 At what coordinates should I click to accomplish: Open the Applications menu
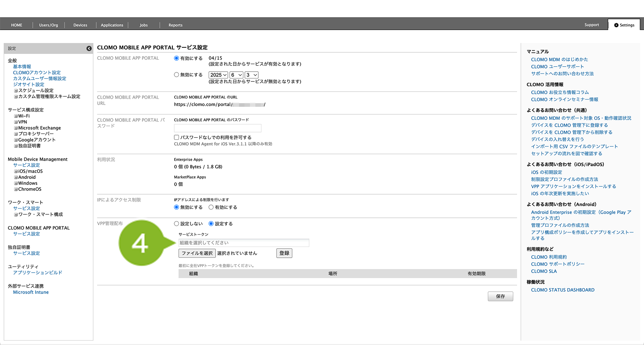pyautogui.click(x=112, y=25)
